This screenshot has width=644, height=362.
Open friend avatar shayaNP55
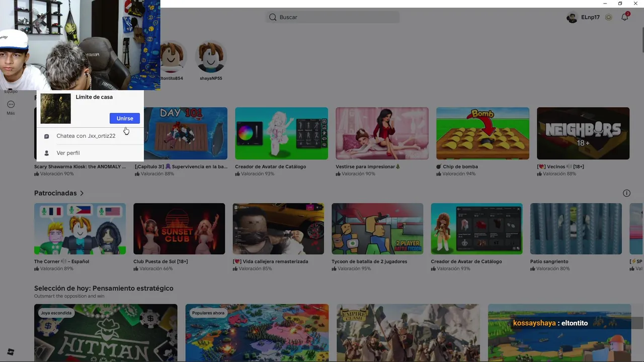coord(211,57)
